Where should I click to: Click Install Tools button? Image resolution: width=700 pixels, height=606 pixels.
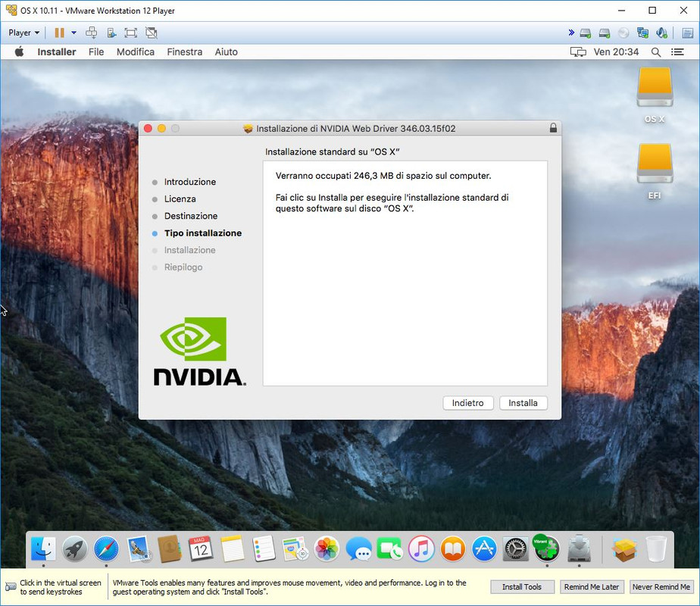(x=522, y=587)
